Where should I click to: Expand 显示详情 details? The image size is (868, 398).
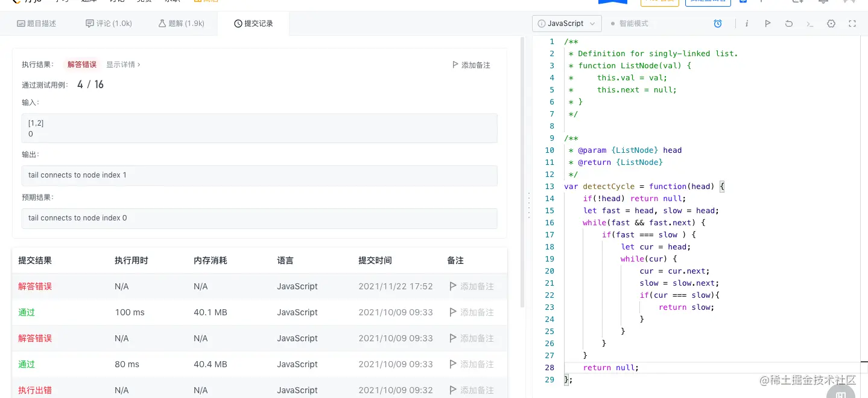[123, 65]
